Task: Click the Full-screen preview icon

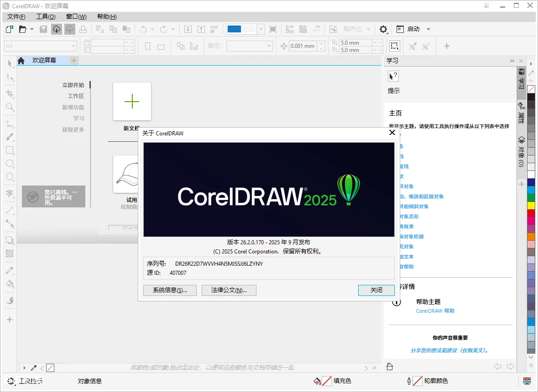Action: click(x=273, y=29)
